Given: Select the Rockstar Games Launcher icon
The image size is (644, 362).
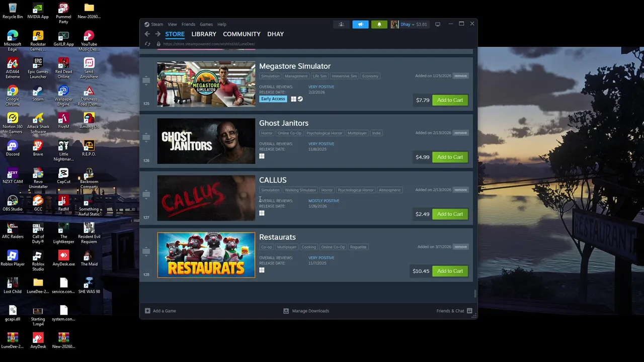Looking at the screenshot, I should 38,41.
